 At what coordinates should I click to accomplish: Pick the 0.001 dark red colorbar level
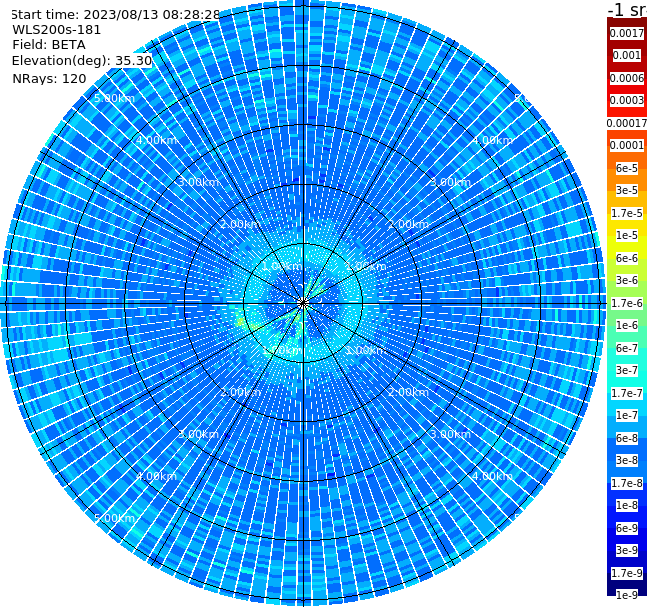point(627,56)
